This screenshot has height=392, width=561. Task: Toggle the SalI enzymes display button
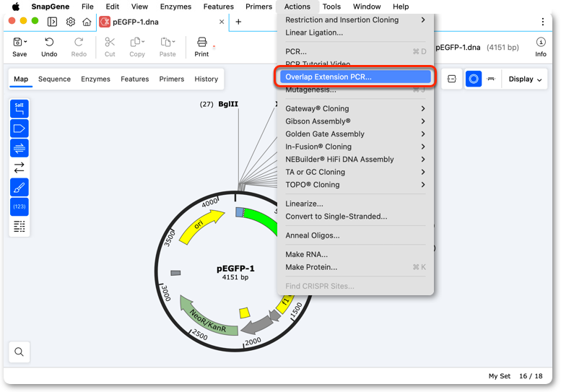[x=19, y=109]
